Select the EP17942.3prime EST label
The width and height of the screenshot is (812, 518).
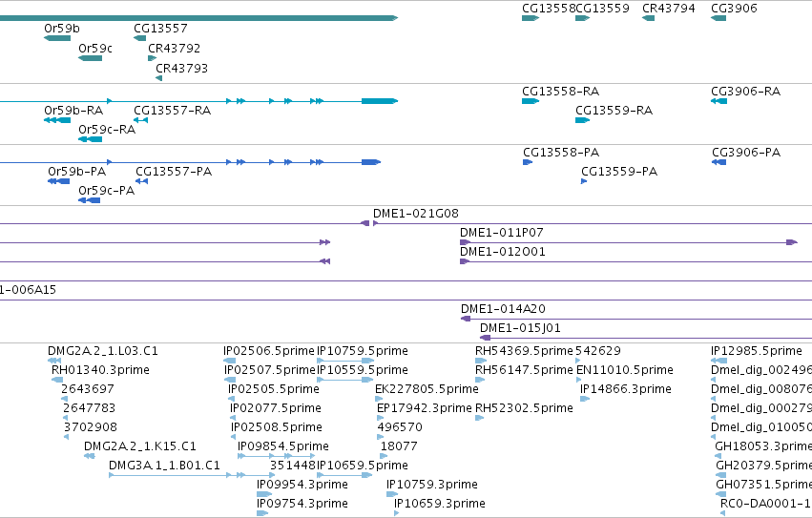pyautogui.click(x=424, y=408)
